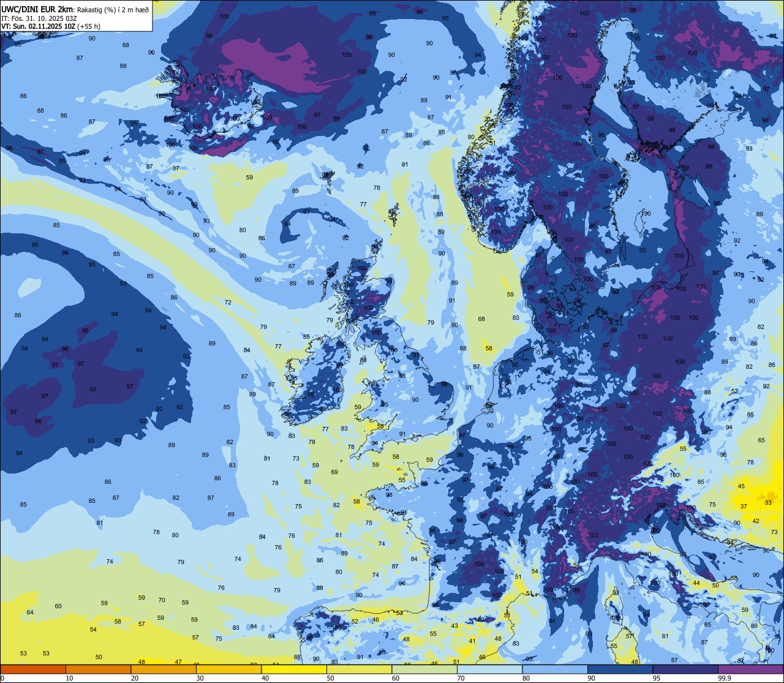Click the humidity value '42' on the map
Viewport: 784px width, 683px height.
click(x=756, y=521)
